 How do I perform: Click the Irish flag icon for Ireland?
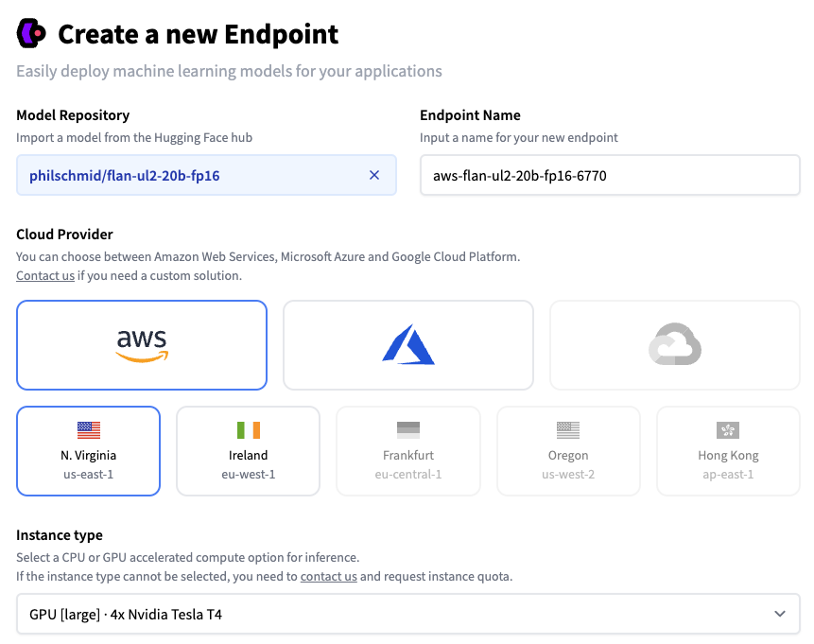click(x=248, y=428)
